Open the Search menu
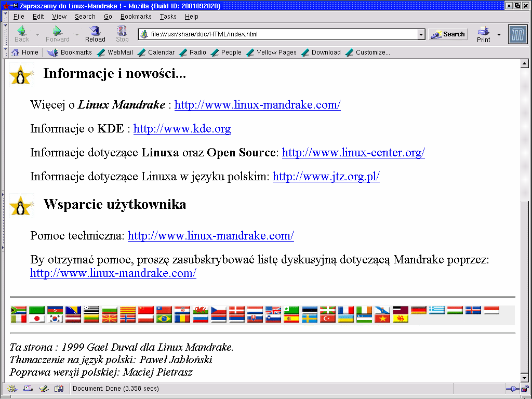 [x=85, y=16]
